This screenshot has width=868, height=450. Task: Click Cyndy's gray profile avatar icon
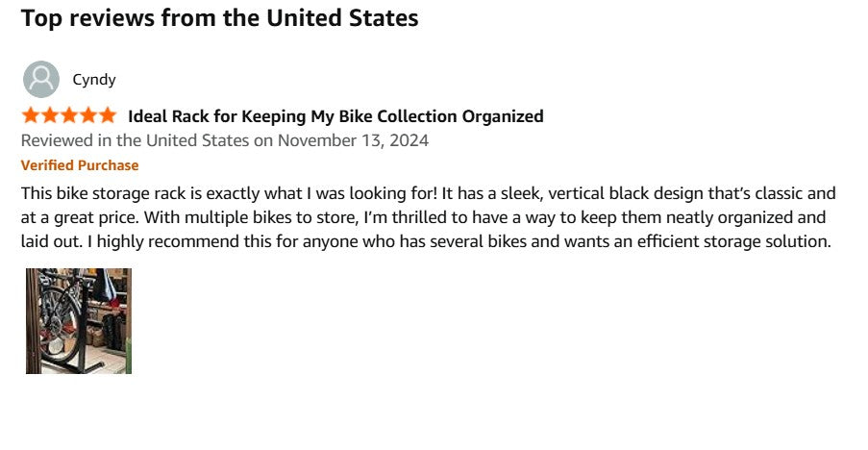click(x=40, y=80)
